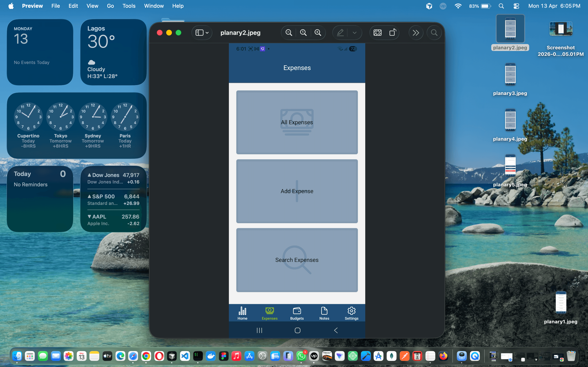Click the actual-size zoom icon
Viewport: 588px width, 367px height.
pos(303,33)
